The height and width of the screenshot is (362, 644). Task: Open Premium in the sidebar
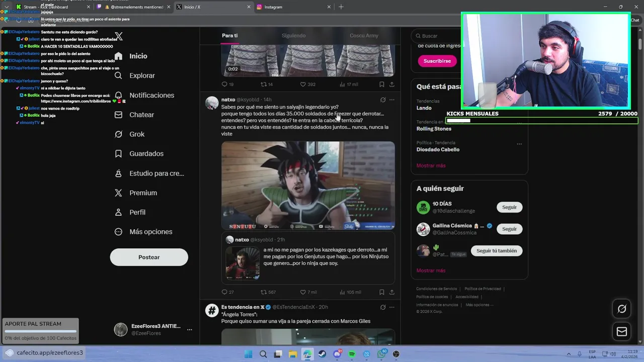point(135,193)
